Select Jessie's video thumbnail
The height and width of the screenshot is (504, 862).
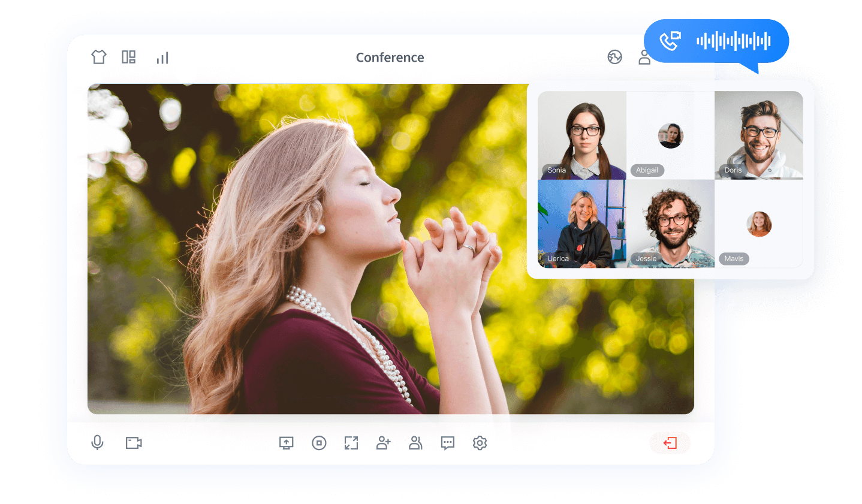pyautogui.click(x=670, y=224)
